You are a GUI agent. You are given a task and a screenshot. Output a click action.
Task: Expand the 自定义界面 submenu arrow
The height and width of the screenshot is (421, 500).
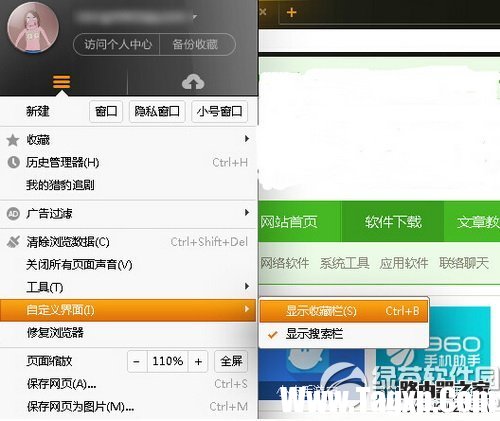(x=247, y=309)
